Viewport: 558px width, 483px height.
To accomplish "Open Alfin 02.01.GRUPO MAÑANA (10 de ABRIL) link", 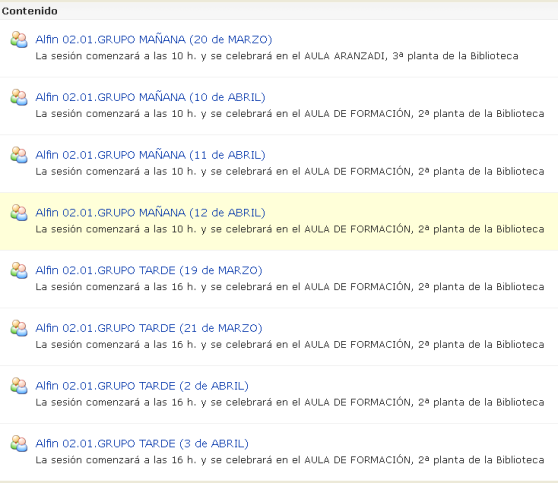I will [x=150, y=97].
